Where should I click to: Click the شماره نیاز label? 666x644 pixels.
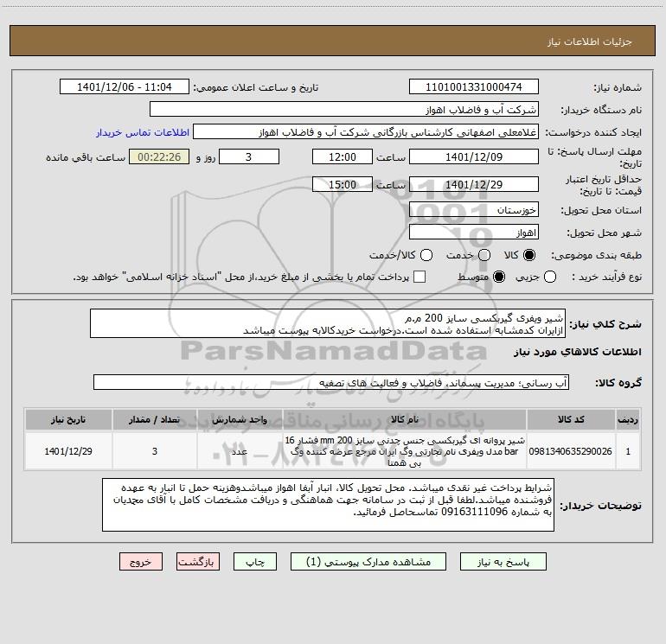tap(618, 87)
